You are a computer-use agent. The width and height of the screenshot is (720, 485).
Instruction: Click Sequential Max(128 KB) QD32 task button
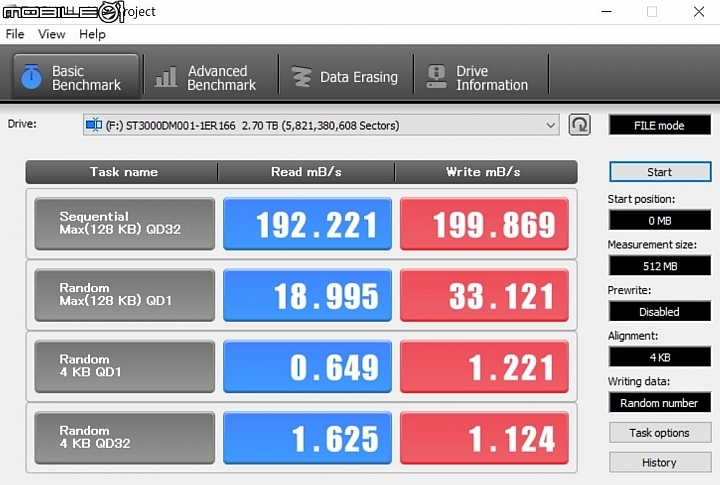coord(124,224)
